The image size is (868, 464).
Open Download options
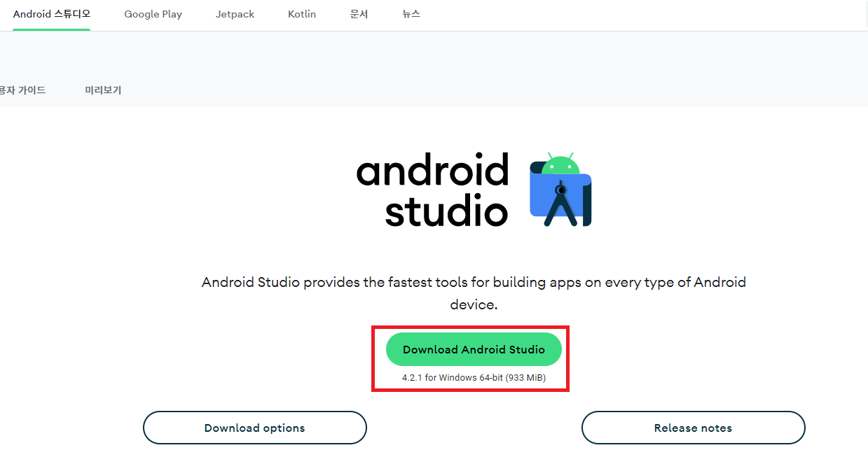[x=255, y=428]
